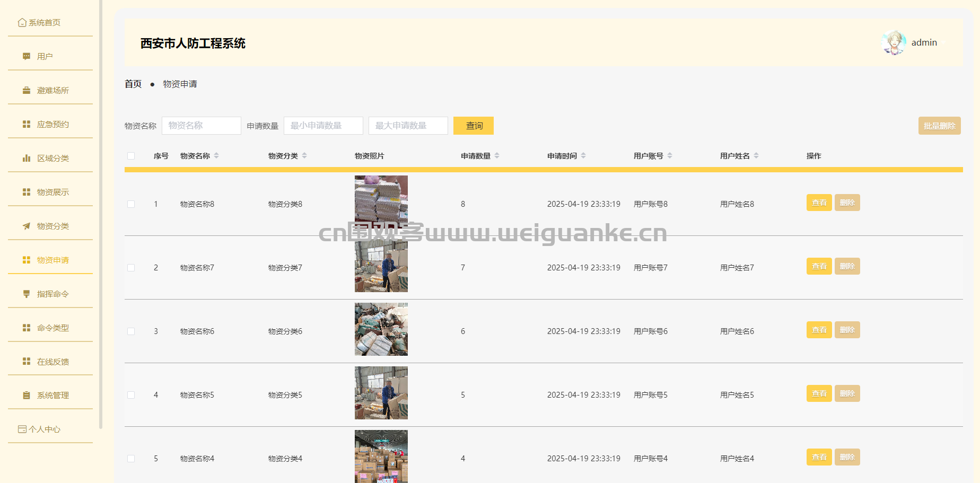The width and height of the screenshot is (980, 483).
Task: Focus the 最小申请数量 input field
Action: (323, 126)
